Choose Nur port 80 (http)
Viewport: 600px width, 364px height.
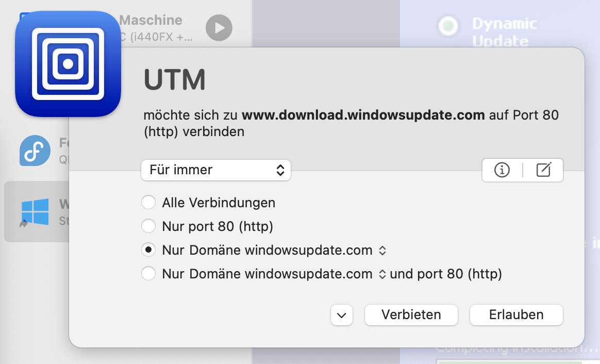(x=148, y=226)
